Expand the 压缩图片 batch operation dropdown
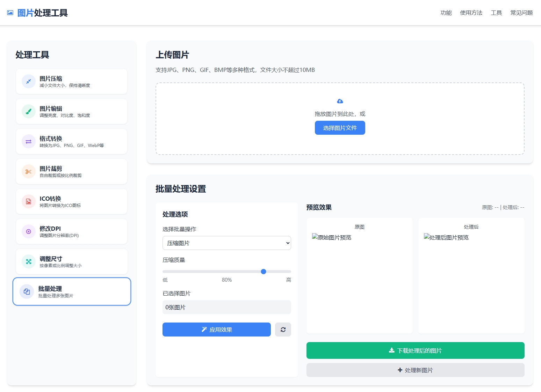This screenshot has width=541, height=392. (x=226, y=243)
